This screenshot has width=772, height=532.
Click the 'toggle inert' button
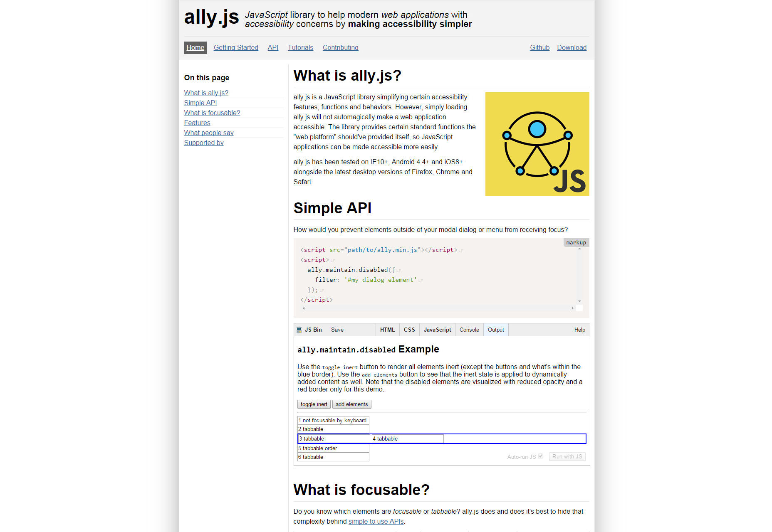pyautogui.click(x=314, y=404)
